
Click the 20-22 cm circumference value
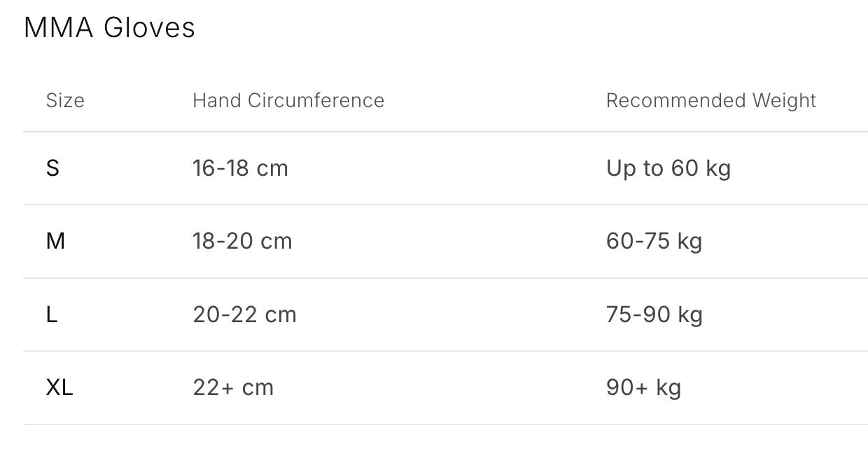(x=244, y=315)
